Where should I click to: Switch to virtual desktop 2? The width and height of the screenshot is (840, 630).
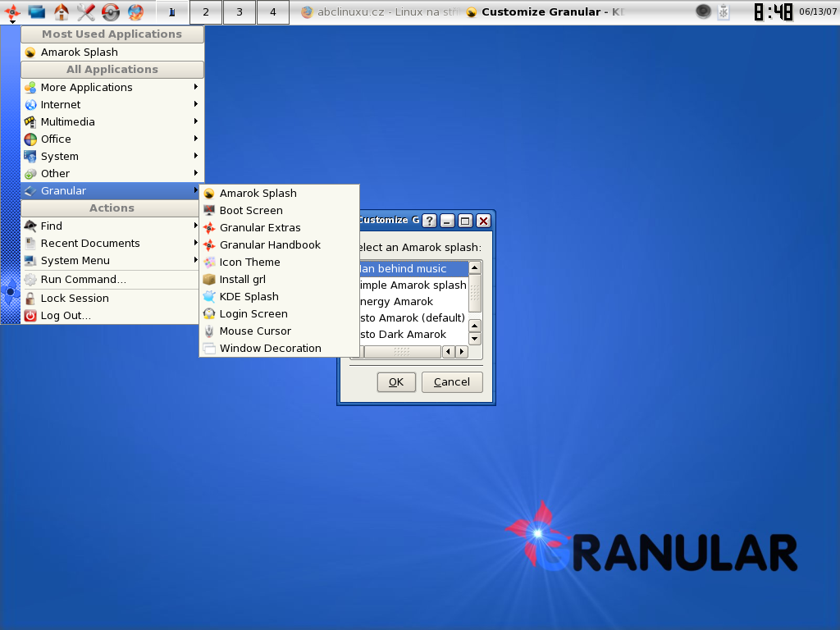205,12
